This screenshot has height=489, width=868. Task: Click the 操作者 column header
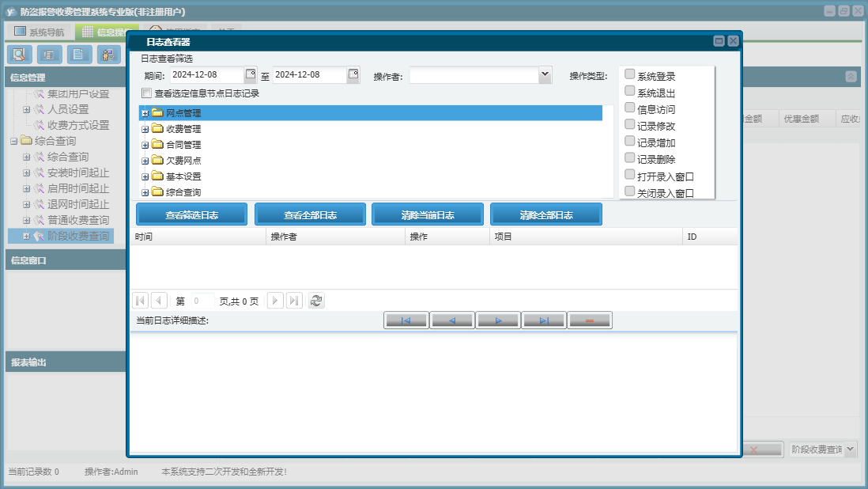tap(335, 237)
